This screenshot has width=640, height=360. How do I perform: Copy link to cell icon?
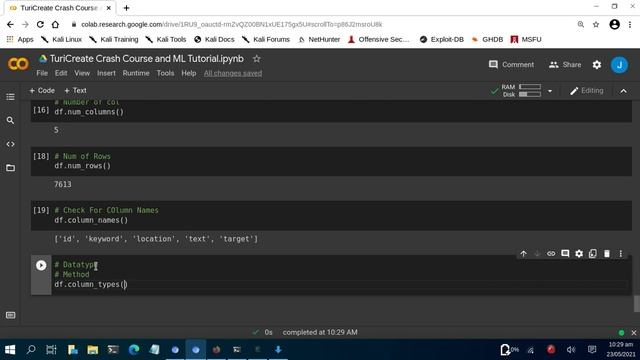(x=551, y=254)
